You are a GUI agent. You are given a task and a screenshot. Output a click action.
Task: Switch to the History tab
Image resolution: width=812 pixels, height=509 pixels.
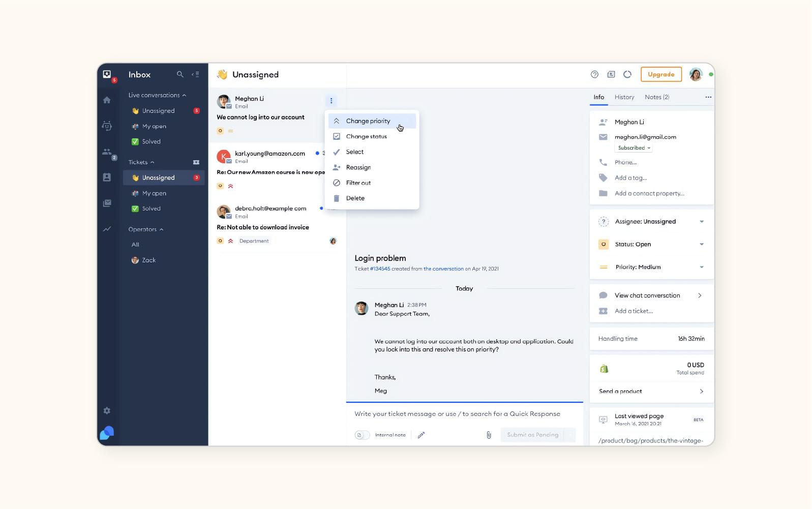click(x=624, y=97)
